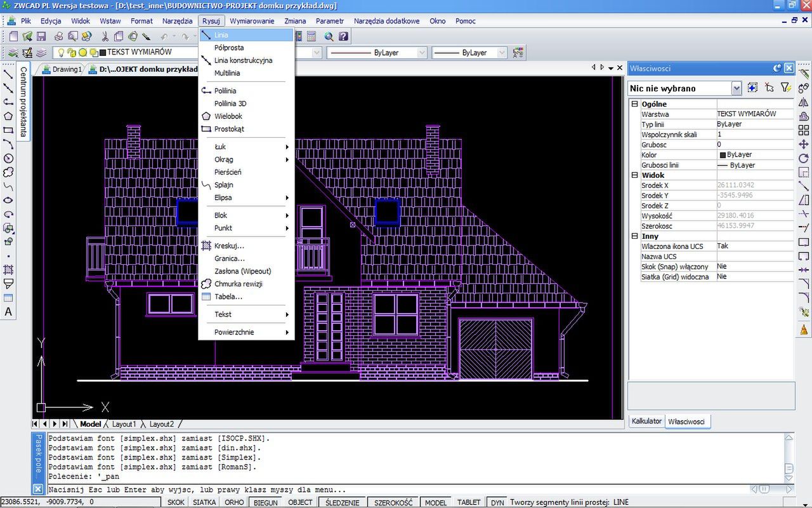Click the Save icon in toolbar
The image size is (812, 508).
tap(41, 37)
